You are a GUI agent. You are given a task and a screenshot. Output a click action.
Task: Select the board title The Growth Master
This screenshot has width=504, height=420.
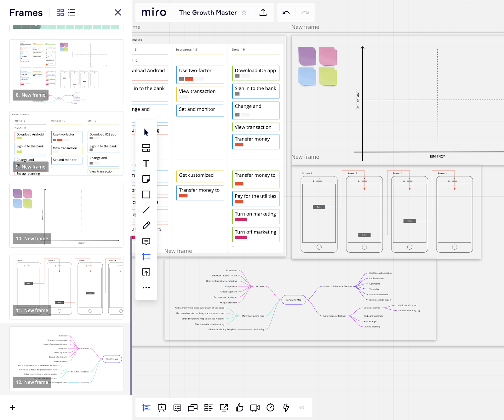[208, 13]
